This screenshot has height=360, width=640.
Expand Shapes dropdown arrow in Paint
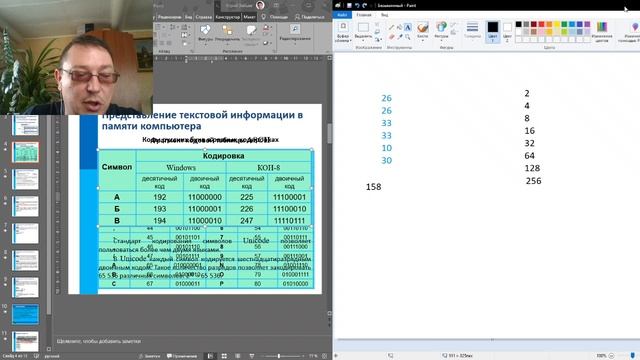coord(441,40)
